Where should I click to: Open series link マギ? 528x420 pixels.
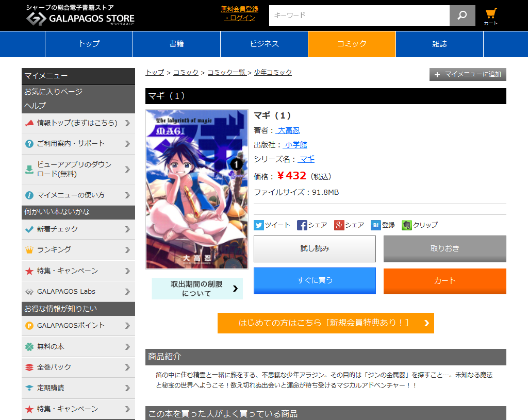pos(306,159)
